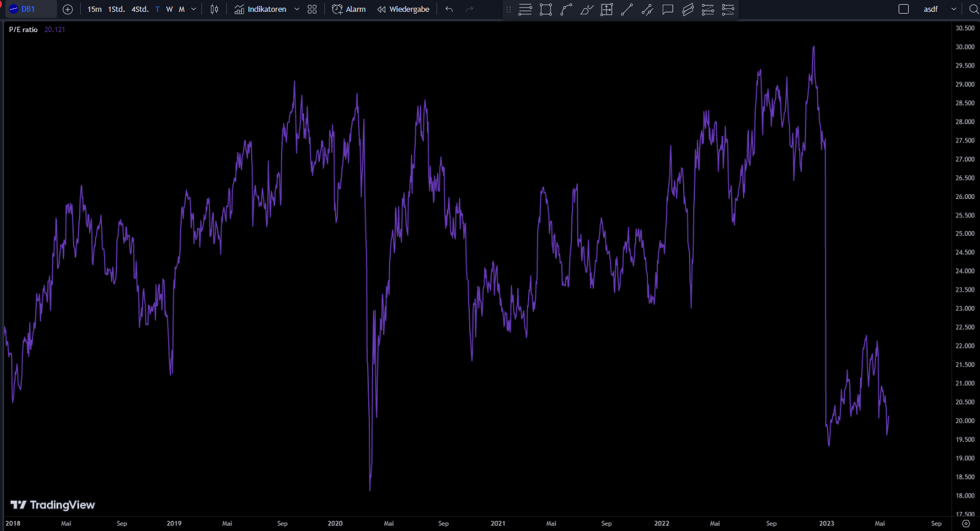Image resolution: width=980 pixels, height=531 pixels.
Task: Expand the timeframe dropdown arrow
Action: point(194,10)
